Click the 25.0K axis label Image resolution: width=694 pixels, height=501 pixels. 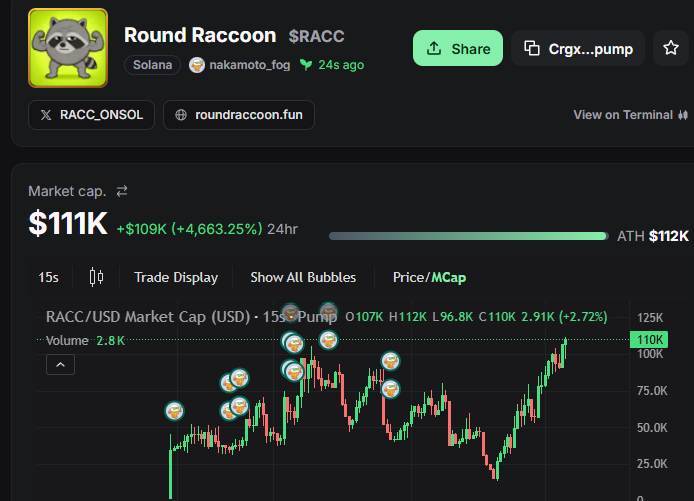pyautogui.click(x=652, y=464)
